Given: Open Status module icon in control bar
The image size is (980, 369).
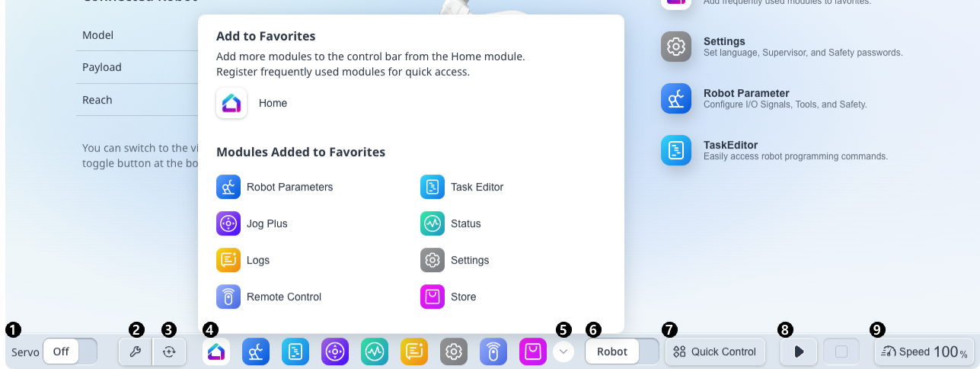Looking at the screenshot, I should pyautogui.click(x=375, y=351).
